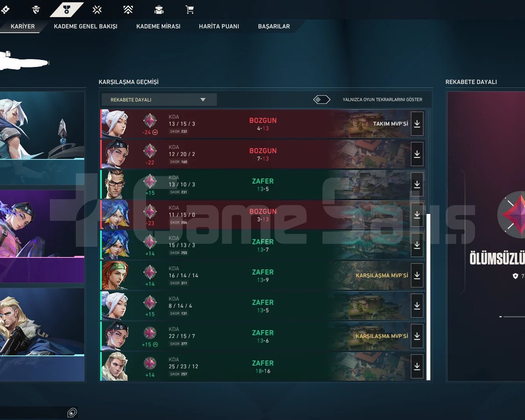Click the SKOR 377 value
This screenshot has width=525, height=420.
(x=178, y=344)
